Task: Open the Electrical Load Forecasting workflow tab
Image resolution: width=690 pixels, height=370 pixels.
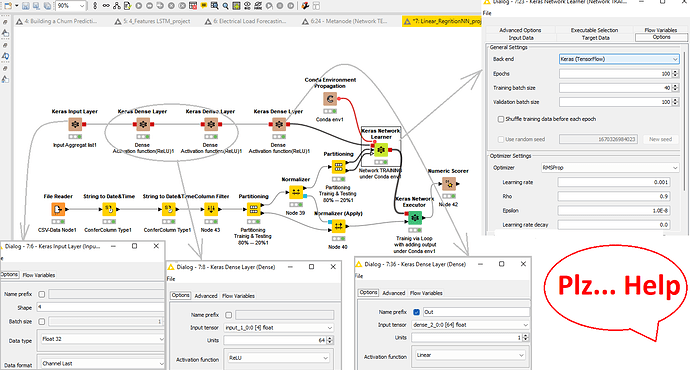Action: click(250, 21)
